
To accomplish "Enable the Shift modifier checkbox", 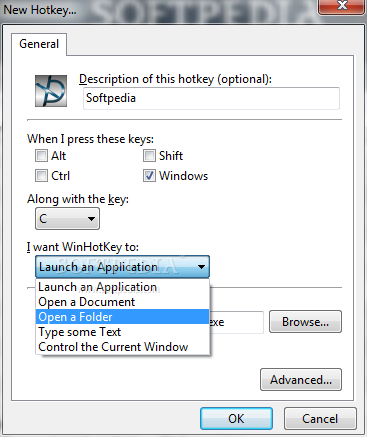I will (x=149, y=156).
